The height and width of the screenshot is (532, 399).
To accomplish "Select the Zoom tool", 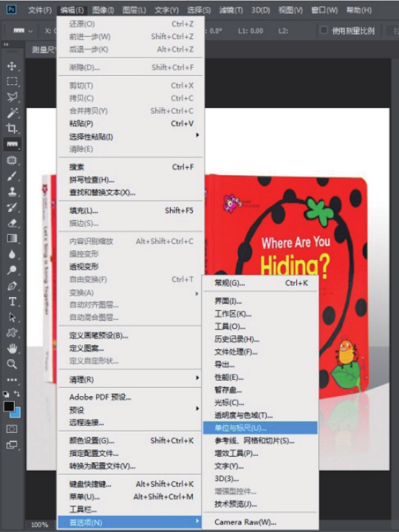I will click(12, 364).
